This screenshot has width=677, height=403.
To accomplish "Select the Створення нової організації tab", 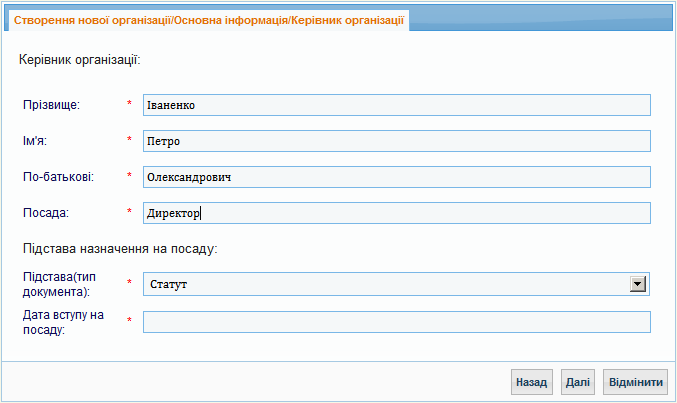I will 209,20.
